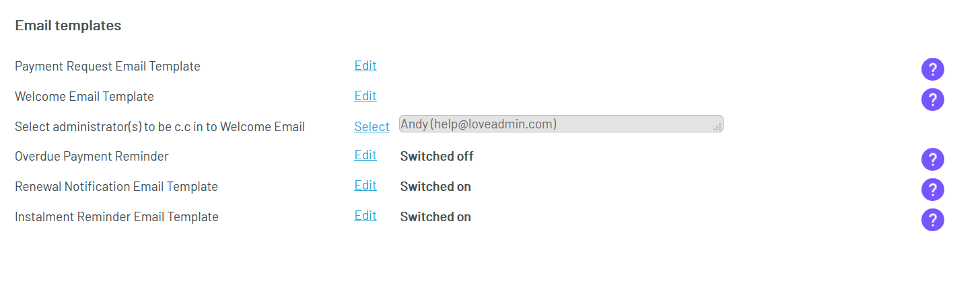Screen dimensions: 980x285
Task: Click the 'Email templates' section heading
Action: point(68,26)
